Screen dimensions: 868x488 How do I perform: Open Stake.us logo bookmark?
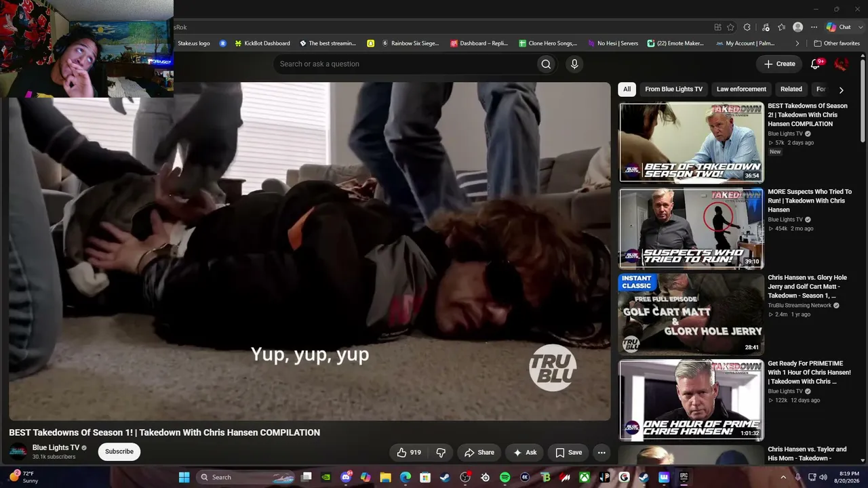(193, 43)
